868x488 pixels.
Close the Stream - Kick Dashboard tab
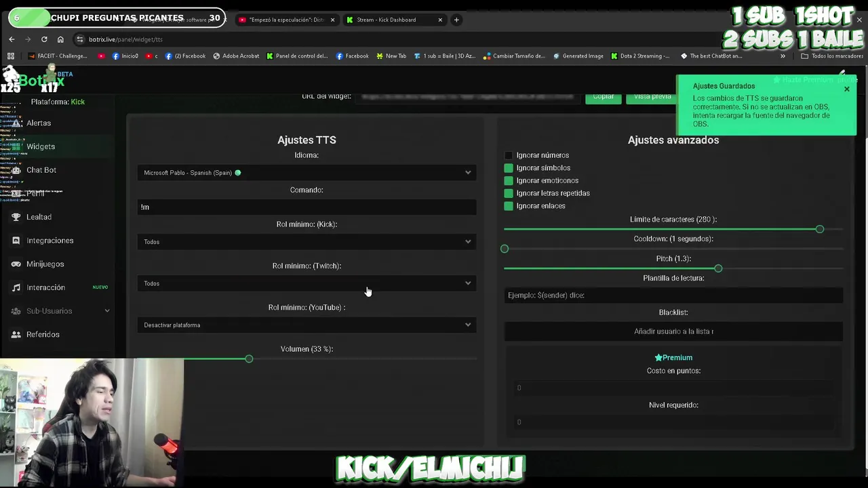(x=440, y=20)
